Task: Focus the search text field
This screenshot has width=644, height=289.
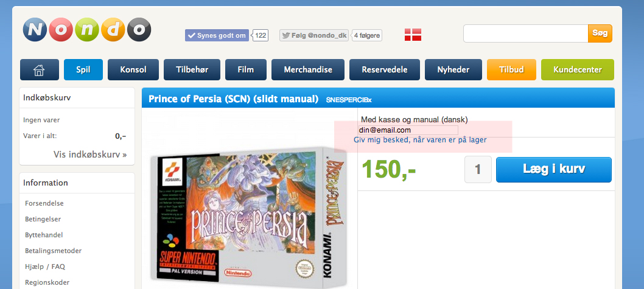Action: pos(526,33)
